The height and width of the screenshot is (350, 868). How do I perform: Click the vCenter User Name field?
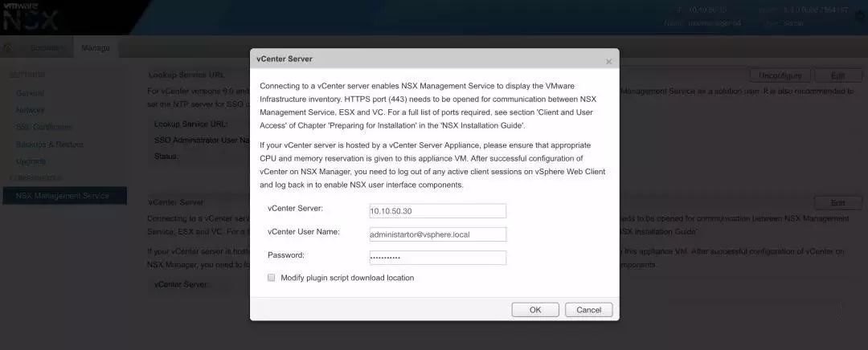[x=437, y=234]
